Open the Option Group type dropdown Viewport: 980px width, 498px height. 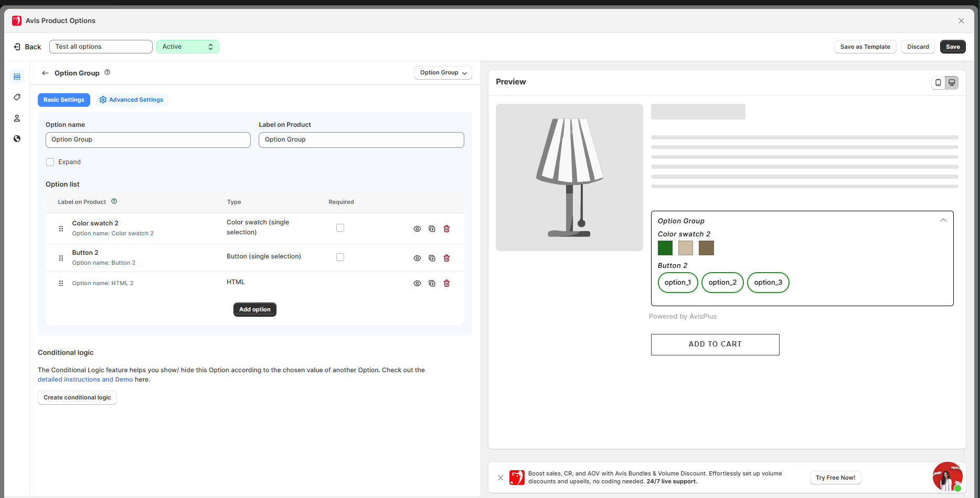click(443, 73)
